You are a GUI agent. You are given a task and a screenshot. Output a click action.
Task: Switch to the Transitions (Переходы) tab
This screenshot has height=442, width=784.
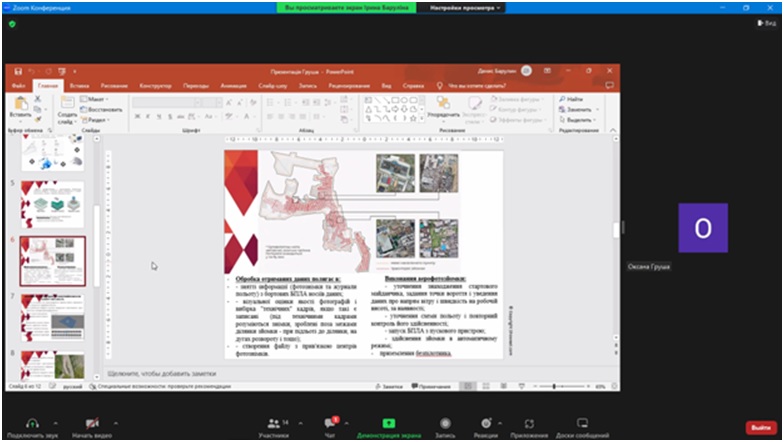tap(196, 86)
